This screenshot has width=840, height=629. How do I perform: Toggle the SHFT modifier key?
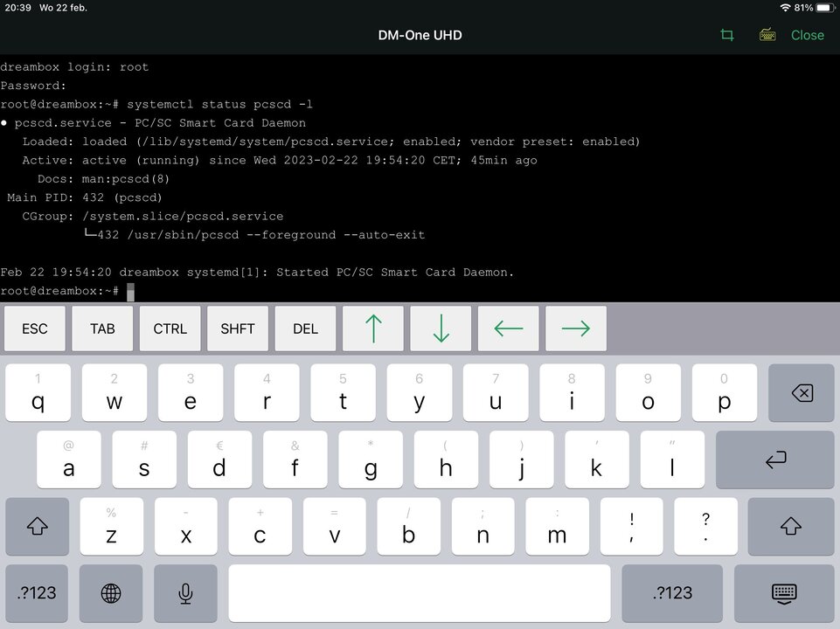238,328
